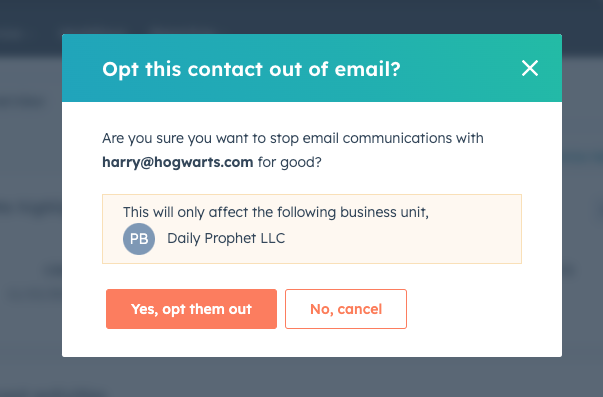This screenshot has height=397, width=603.
Task: Dismiss the modal using the white cross
Action: click(530, 68)
